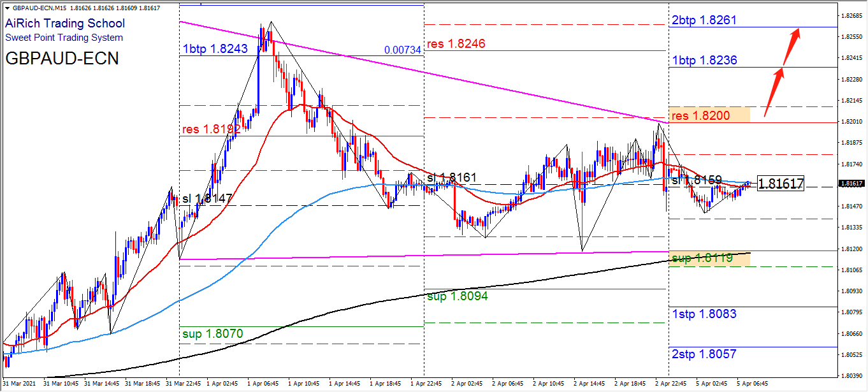Click the highlighted sup 1.8119 box
The image size is (868, 392).
710,258
